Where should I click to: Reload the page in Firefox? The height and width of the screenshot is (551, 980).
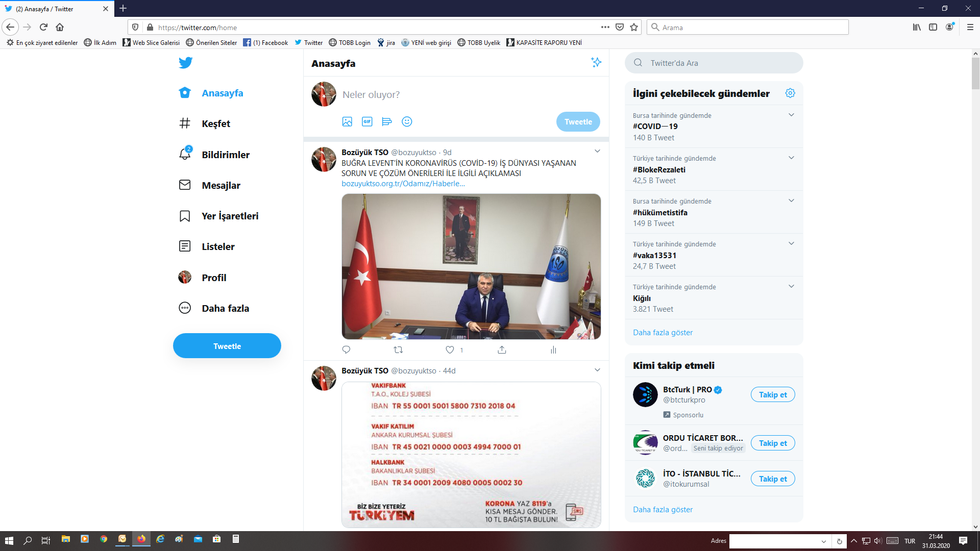[x=43, y=27]
